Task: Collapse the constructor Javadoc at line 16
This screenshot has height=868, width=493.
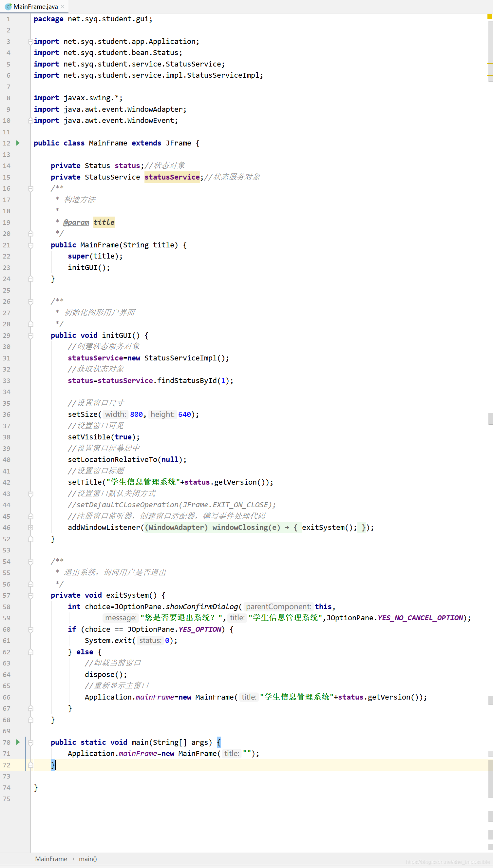Action: pos(30,189)
